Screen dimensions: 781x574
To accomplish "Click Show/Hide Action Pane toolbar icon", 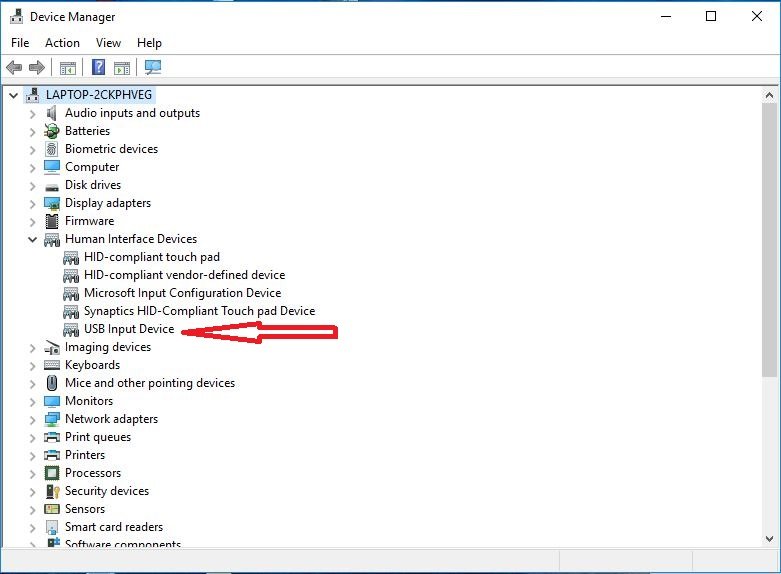I will [x=122, y=68].
